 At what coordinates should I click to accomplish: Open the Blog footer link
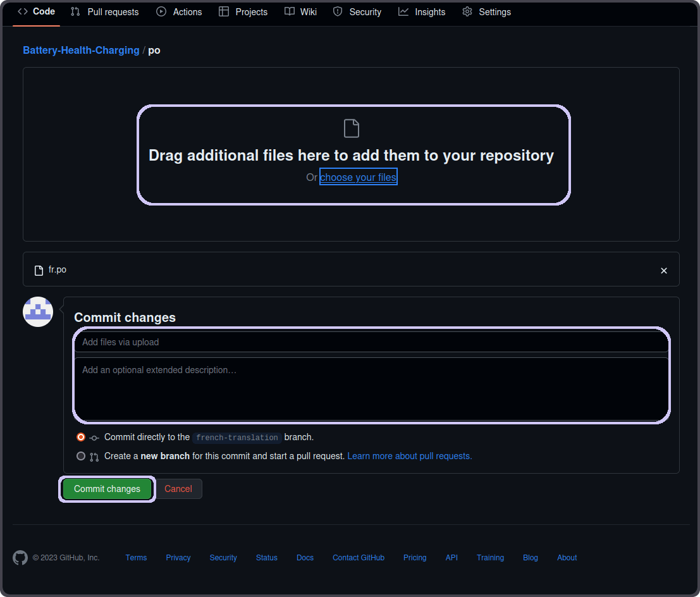531,558
